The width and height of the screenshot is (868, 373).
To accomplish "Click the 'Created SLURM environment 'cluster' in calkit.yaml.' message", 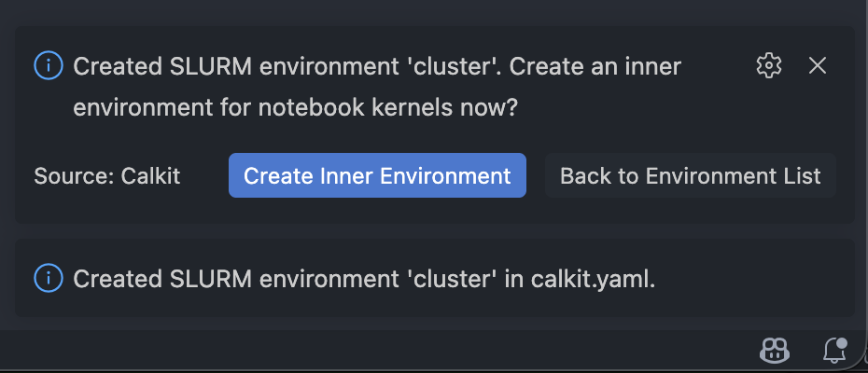I will point(364,279).
